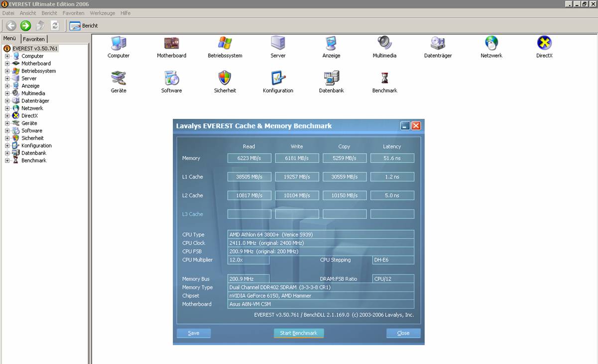Open the Server icon in the main panel
Viewport: 598px width, 364px height.
tap(278, 43)
